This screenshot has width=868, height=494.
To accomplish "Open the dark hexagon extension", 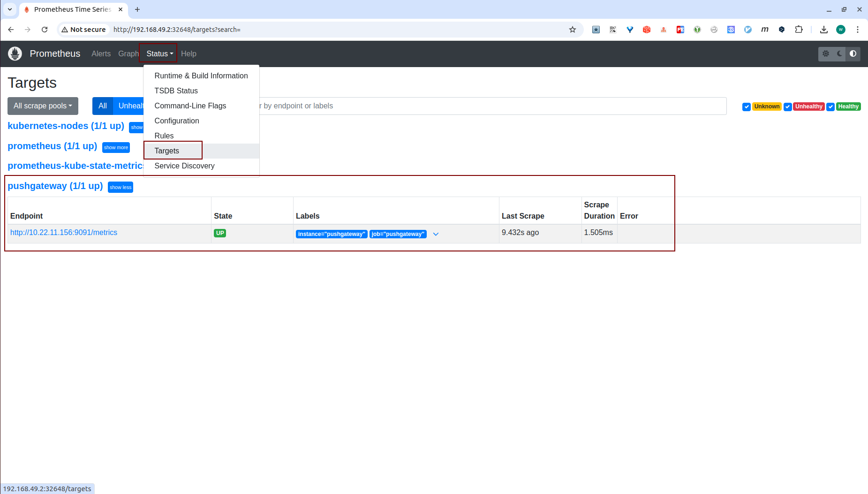I will (x=782, y=30).
